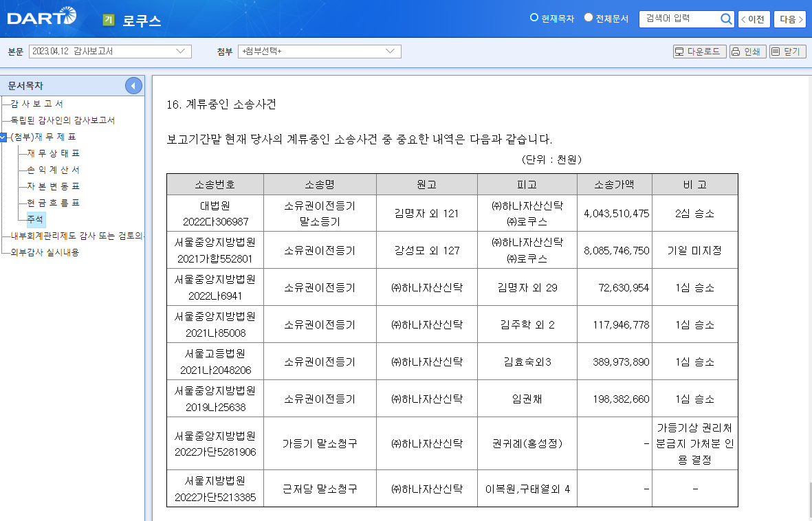812x521 pixels.
Task: Open 외부감사 실시내용 tree item
Action: coord(45,252)
